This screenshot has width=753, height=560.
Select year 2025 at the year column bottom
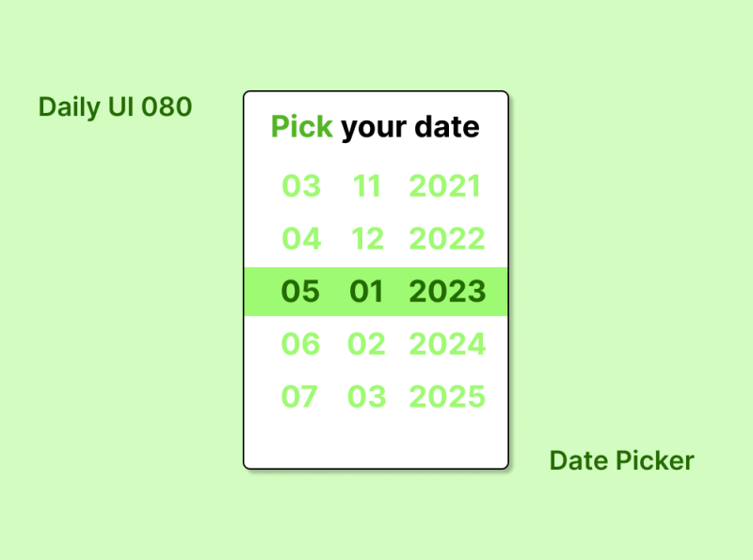(x=446, y=396)
